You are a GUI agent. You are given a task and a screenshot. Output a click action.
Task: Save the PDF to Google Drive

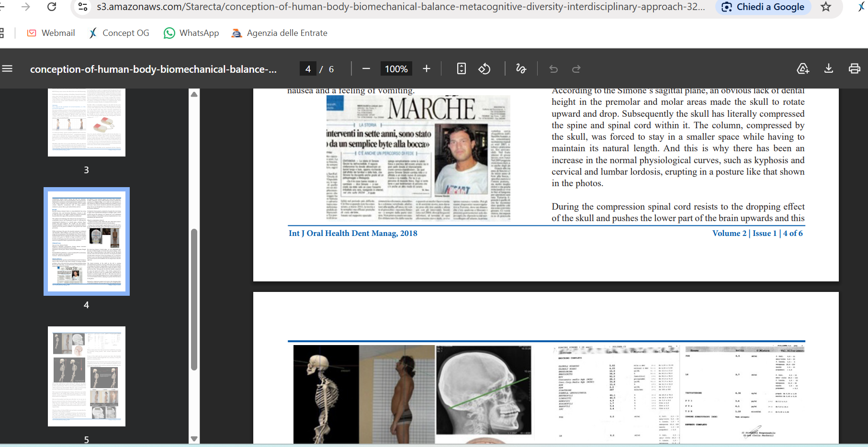tap(803, 69)
